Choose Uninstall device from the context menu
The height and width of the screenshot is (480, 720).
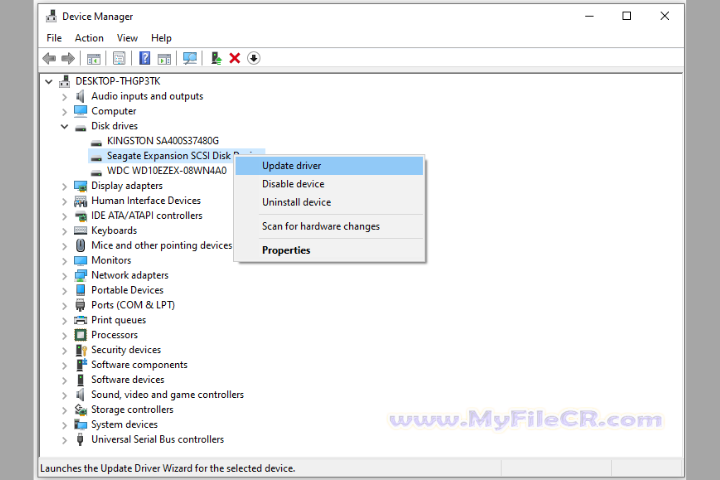coord(329,203)
